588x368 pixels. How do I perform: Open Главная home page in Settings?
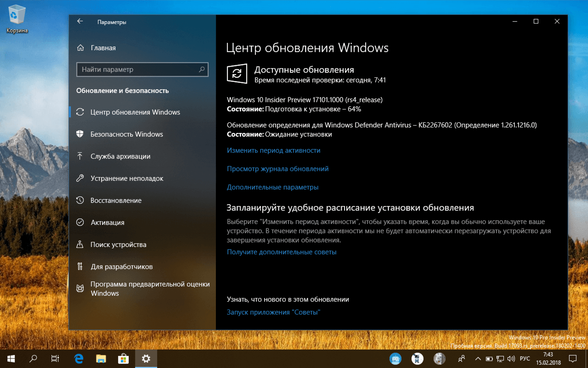[103, 48]
